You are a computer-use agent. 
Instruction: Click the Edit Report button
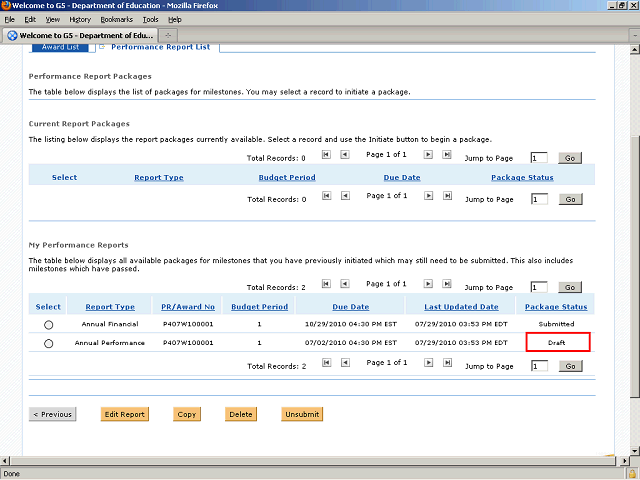[x=125, y=414]
